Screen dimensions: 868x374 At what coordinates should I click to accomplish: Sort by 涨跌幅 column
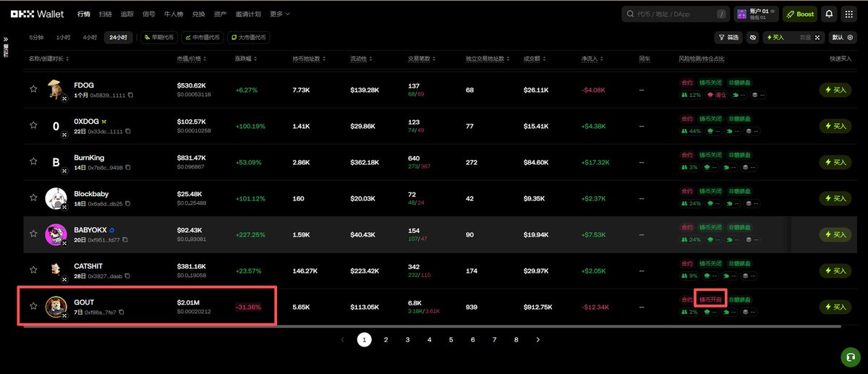click(x=245, y=58)
